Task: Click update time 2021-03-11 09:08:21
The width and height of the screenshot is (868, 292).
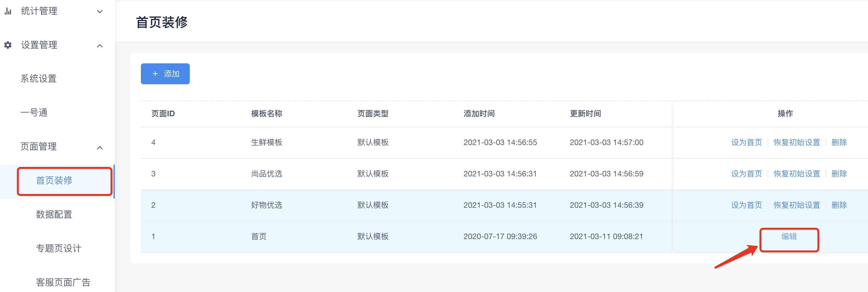Action: point(606,236)
